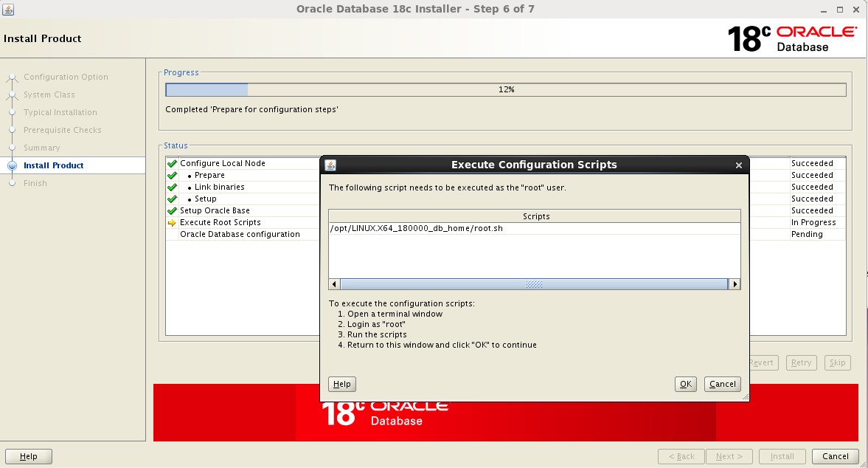Click scripts list left scroll arrow
Image resolution: width=868 pixels, height=468 pixels.
334,284
